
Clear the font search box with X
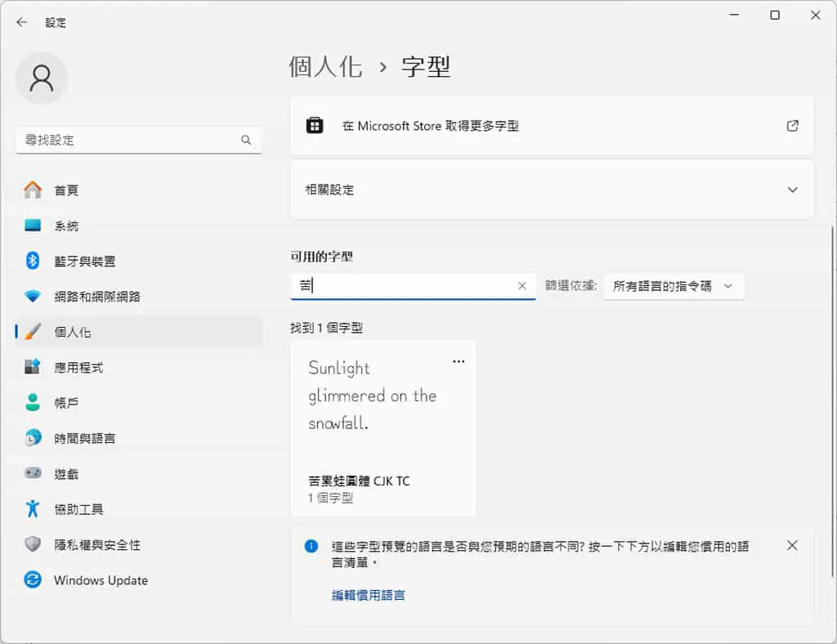(522, 286)
